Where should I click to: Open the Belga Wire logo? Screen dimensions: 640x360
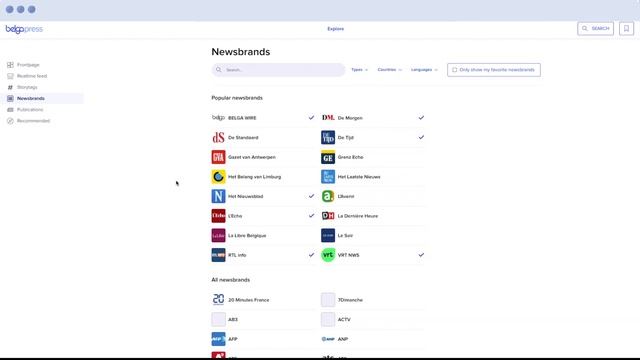218,118
